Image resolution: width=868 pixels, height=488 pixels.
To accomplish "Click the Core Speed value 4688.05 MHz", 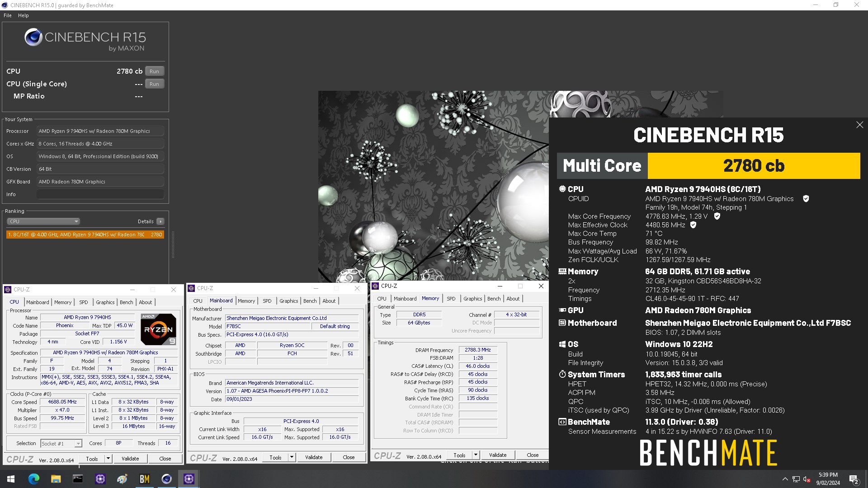I will pos(62,402).
